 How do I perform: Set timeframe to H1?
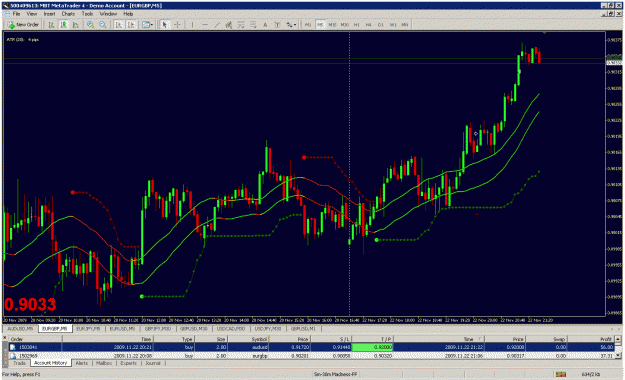pyautogui.click(x=356, y=25)
